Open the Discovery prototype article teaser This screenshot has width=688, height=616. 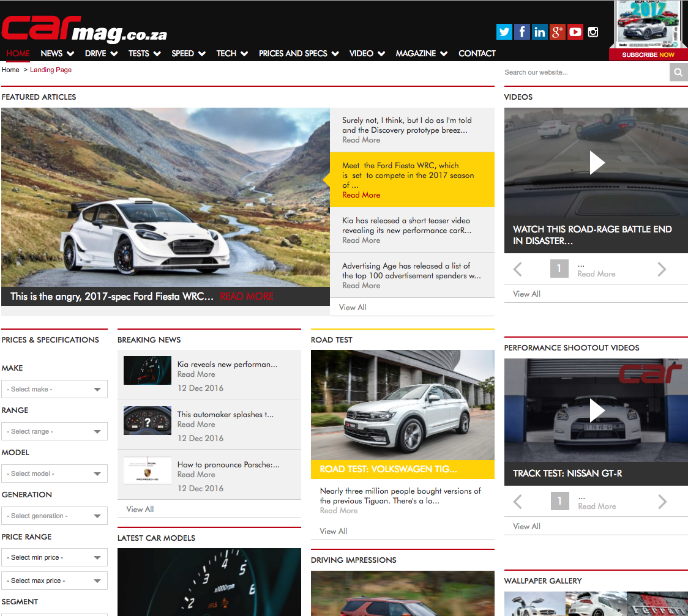(x=412, y=130)
